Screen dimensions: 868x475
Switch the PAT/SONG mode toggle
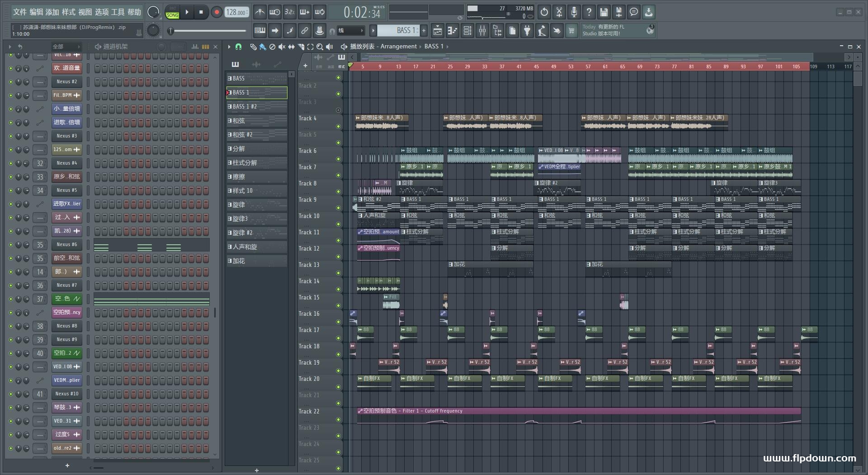pyautogui.click(x=172, y=12)
